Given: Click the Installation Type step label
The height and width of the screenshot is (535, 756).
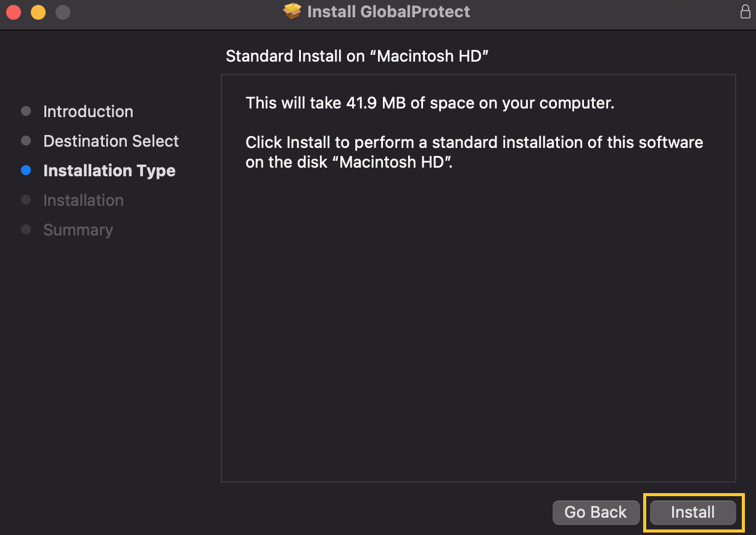Looking at the screenshot, I should [109, 171].
